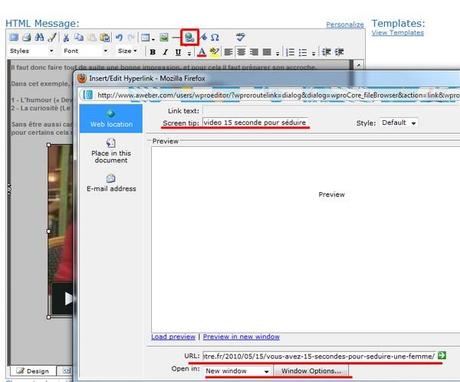Image resolution: width=460 pixels, height=382 pixels.
Task: Undo the last edit with arrow icon
Action: pyautogui.click(x=119, y=37)
